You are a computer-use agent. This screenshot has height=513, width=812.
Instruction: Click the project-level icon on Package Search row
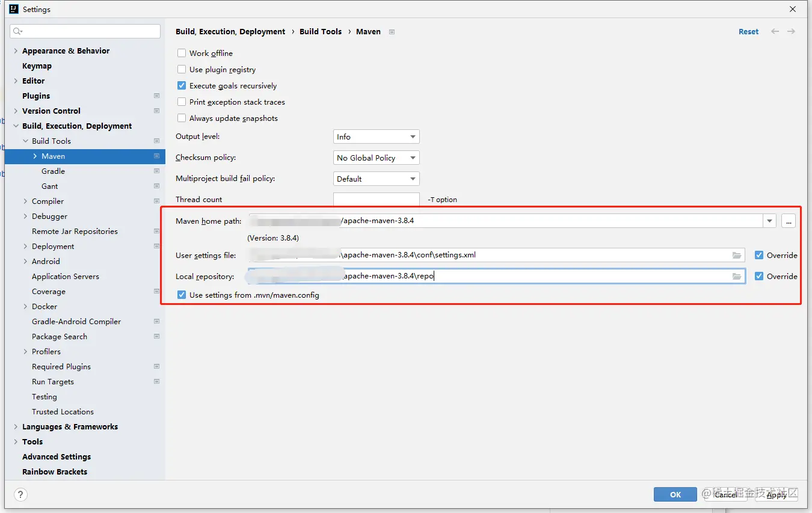click(156, 336)
